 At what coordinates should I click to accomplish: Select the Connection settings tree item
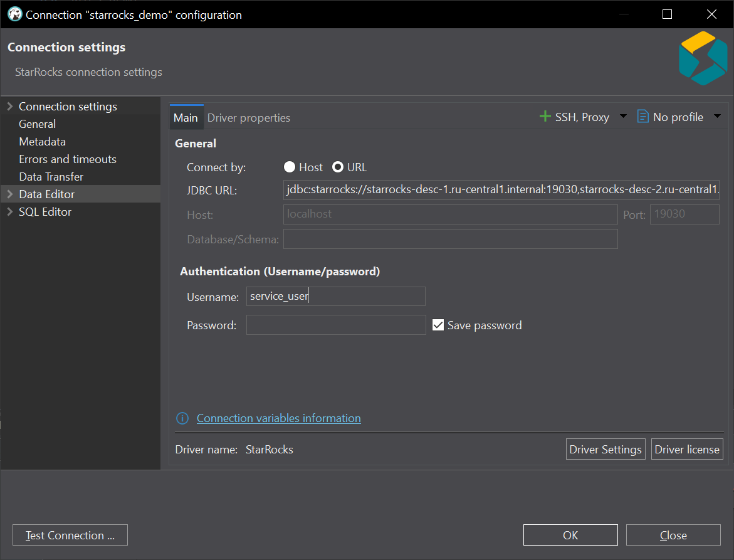[x=68, y=106]
